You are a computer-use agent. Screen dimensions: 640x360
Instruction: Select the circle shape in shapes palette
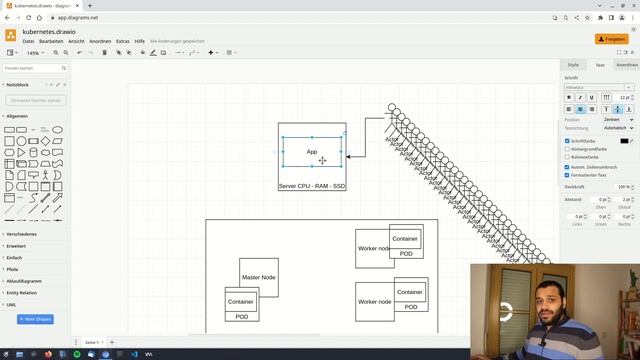tap(21, 141)
